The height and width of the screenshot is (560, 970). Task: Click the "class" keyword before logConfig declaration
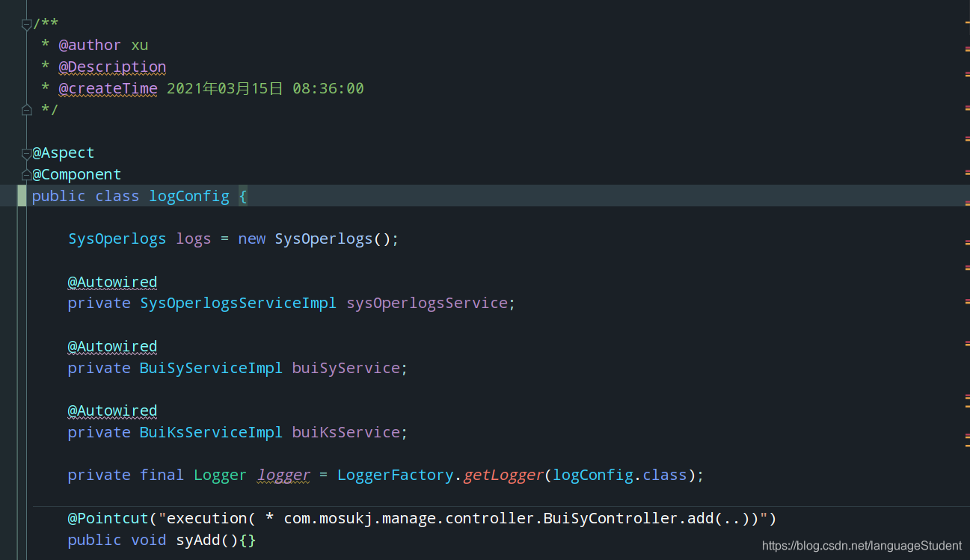[117, 196]
